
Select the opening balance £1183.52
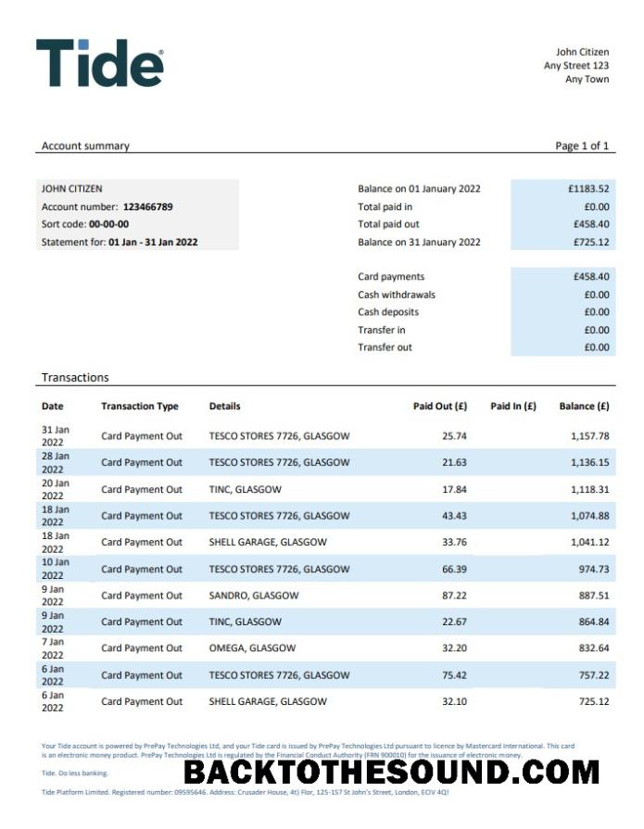(x=588, y=189)
